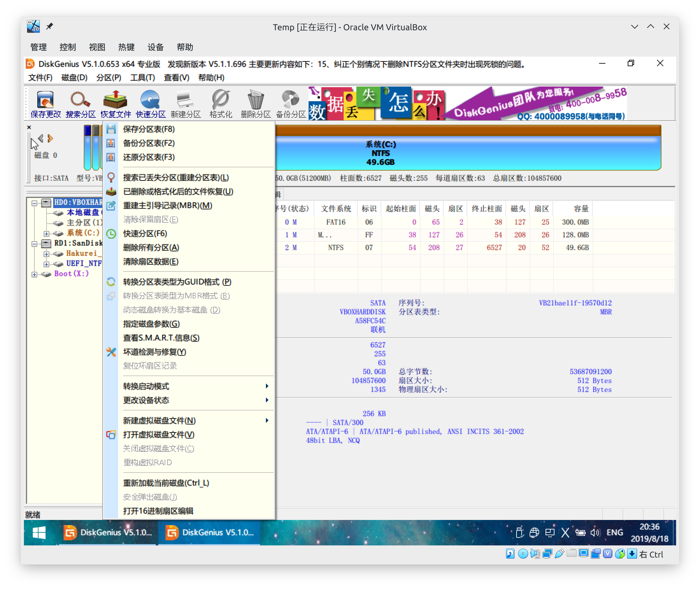The image size is (700, 589).
Task: Click the Quick Partition (快速分区) toolbar icon
Action: click(151, 104)
